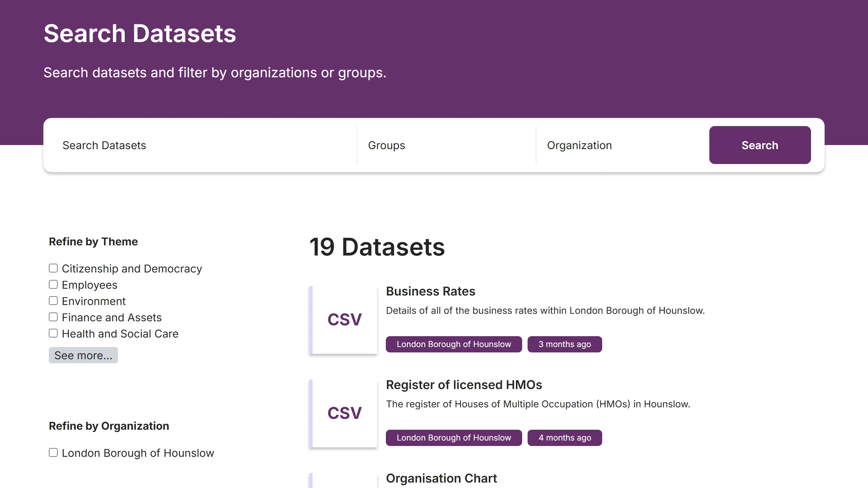Select the Finance and Assets checkbox
Viewport: 868px width, 488px height.
53,317
